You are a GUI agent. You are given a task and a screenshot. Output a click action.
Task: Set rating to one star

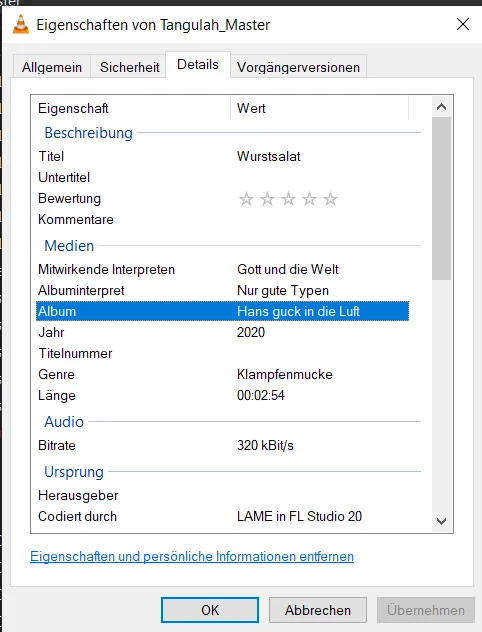click(246, 199)
